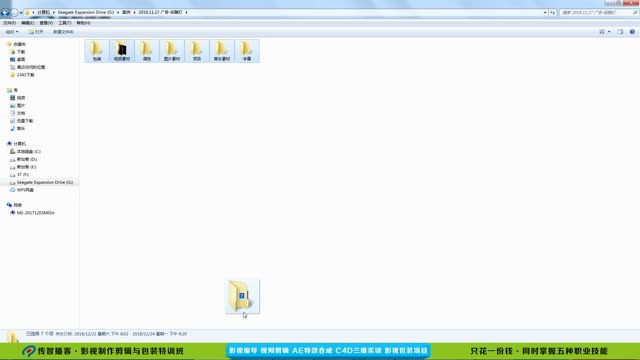Click the search magnifier icon
This screenshot has height=360, width=640.
point(635,13)
